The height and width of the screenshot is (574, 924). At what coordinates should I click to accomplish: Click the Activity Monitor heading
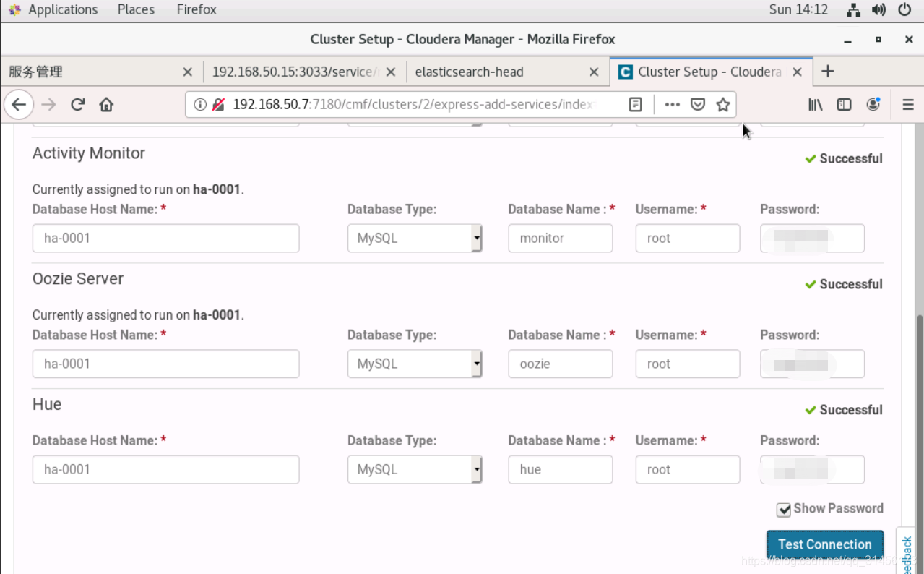tap(89, 153)
